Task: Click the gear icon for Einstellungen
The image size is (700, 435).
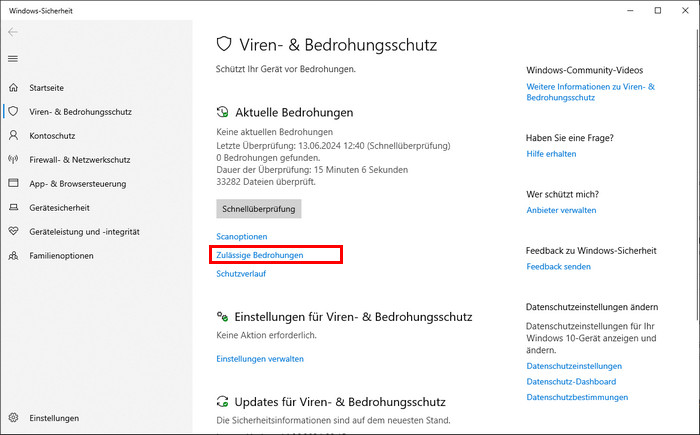Action: 13,418
